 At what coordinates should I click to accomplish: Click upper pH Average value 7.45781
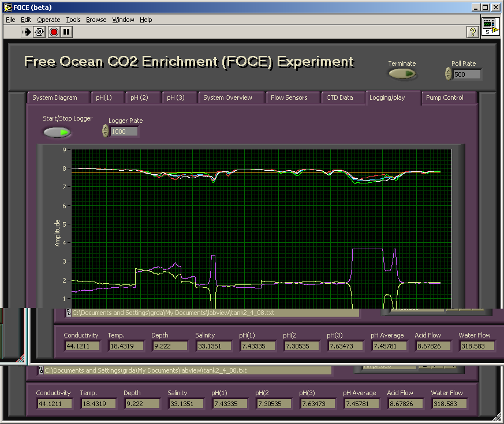[390, 346]
